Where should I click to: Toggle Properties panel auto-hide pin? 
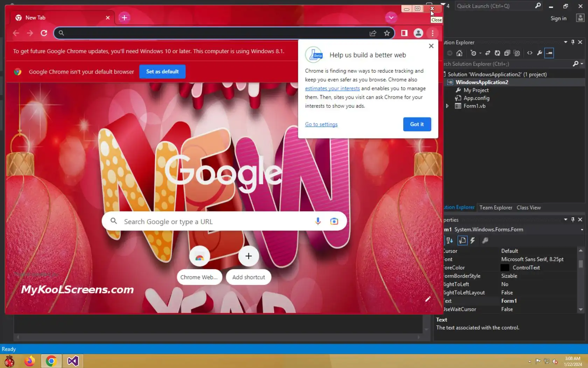tap(573, 219)
